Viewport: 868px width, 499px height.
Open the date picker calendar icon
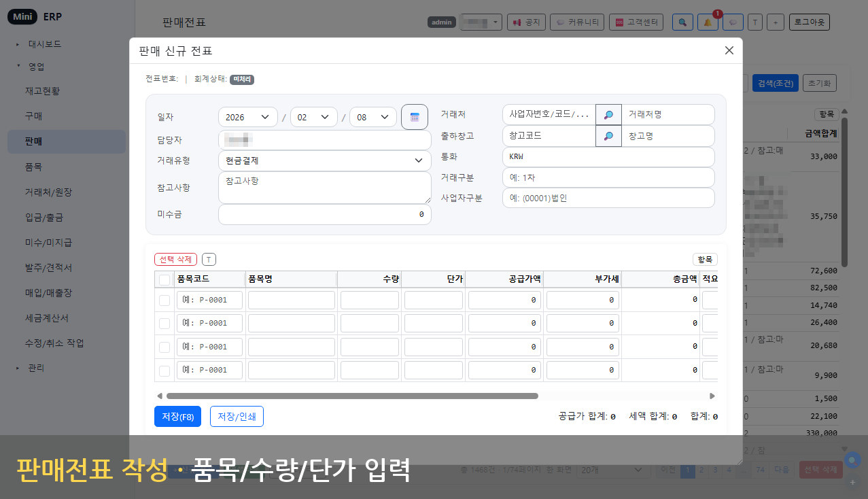click(415, 117)
